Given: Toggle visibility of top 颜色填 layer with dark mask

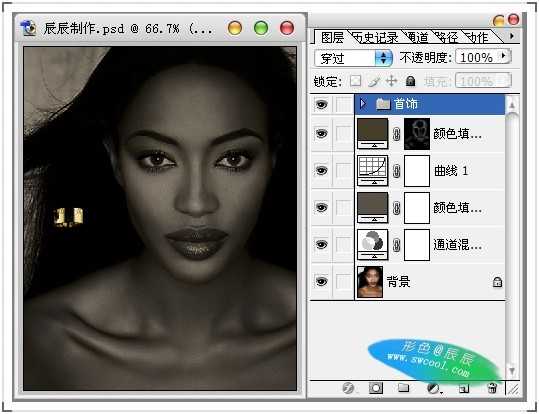Looking at the screenshot, I should [321, 133].
